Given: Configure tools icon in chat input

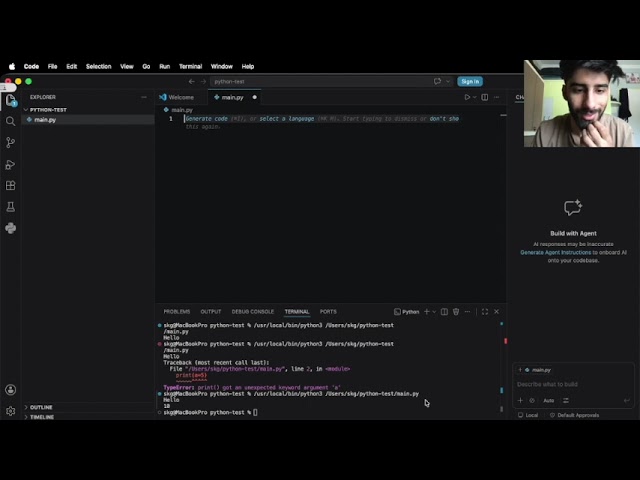Looking at the screenshot, I should (x=566, y=400).
